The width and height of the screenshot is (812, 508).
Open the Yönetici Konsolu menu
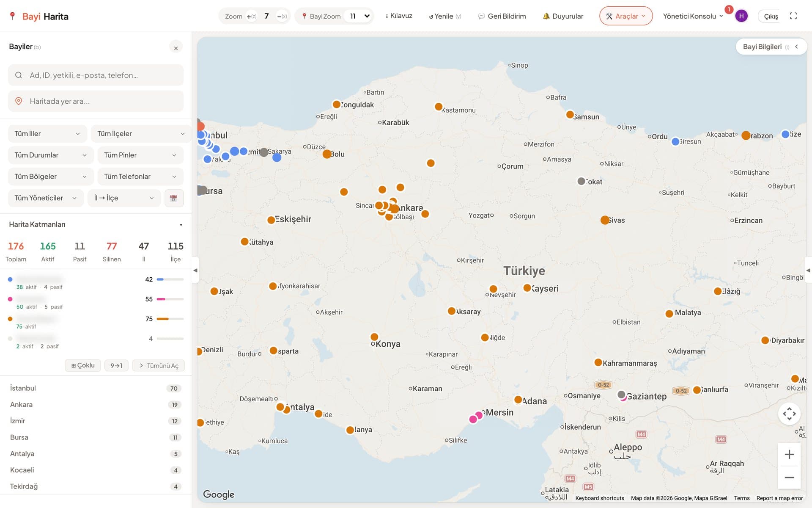point(693,16)
